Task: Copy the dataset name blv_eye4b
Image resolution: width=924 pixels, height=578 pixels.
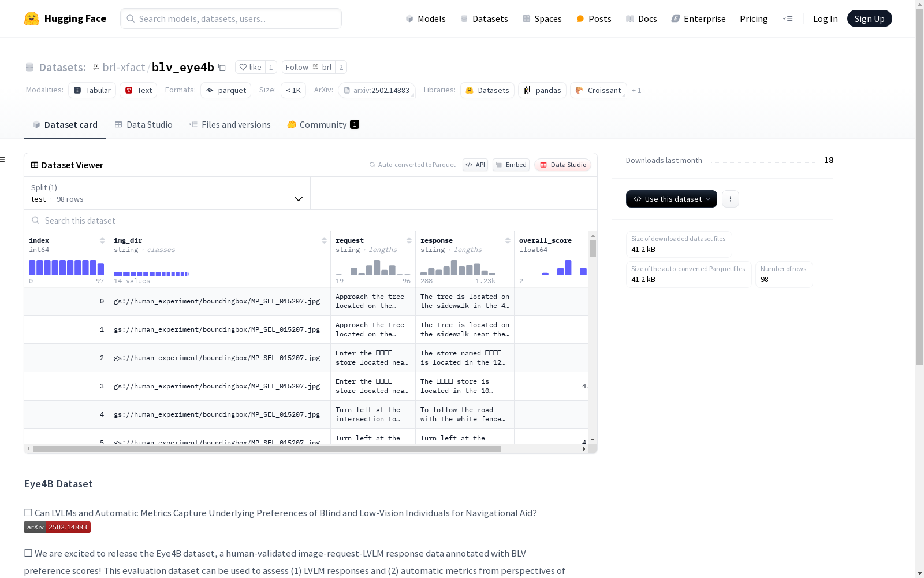Action: (x=222, y=67)
